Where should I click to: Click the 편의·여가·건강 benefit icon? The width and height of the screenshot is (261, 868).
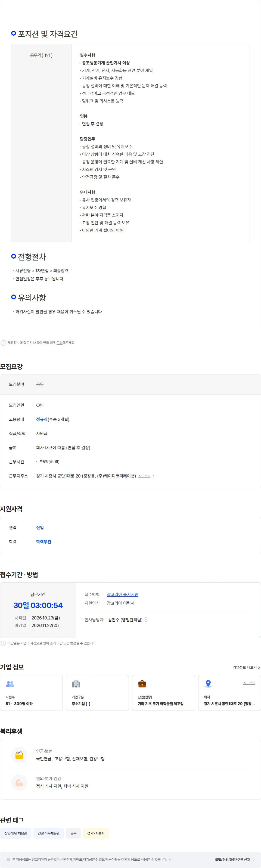tap(19, 782)
